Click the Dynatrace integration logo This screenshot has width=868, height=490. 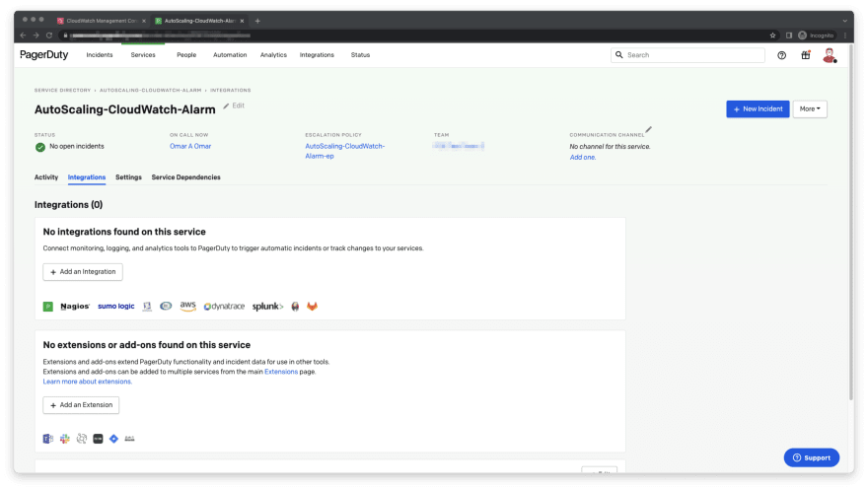coord(224,307)
